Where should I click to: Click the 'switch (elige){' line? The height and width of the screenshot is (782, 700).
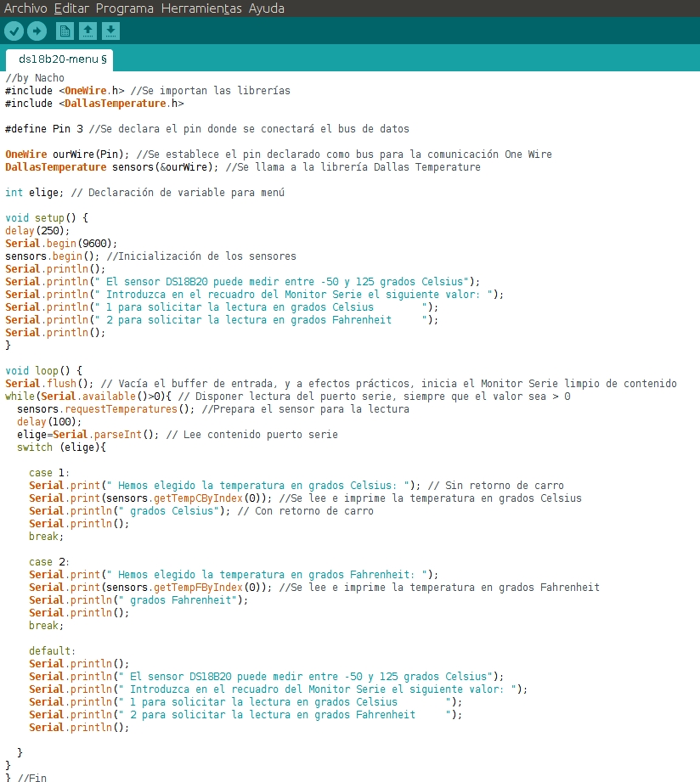61,447
